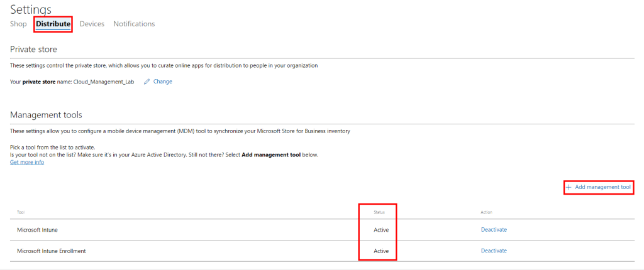Click the Settings page heading
The height and width of the screenshot is (270, 644).
pyautogui.click(x=31, y=9)
